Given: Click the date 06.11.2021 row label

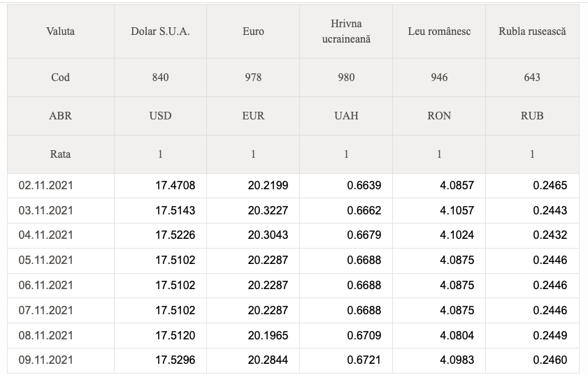Looking at the screenshot, I should click(45, 286).
